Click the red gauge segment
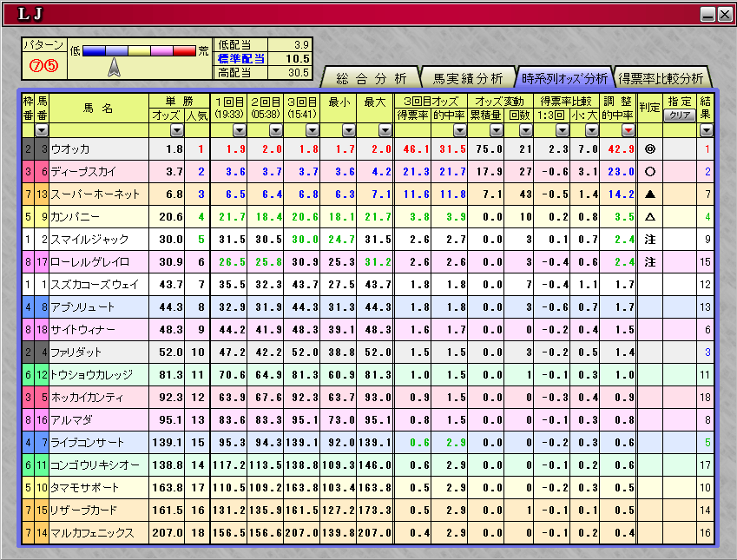 pos(184,50)
